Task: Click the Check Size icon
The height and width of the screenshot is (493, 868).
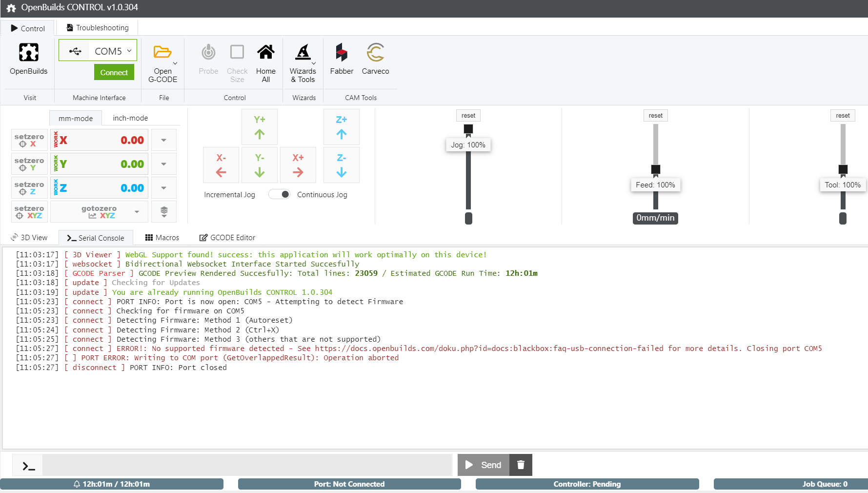Action: (237, 52)
